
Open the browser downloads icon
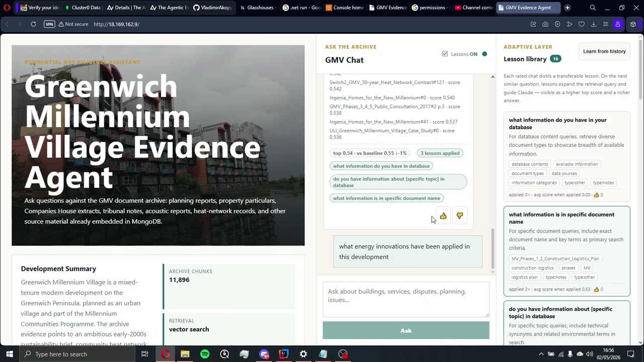pyautogui.click(x=594, y=24)
